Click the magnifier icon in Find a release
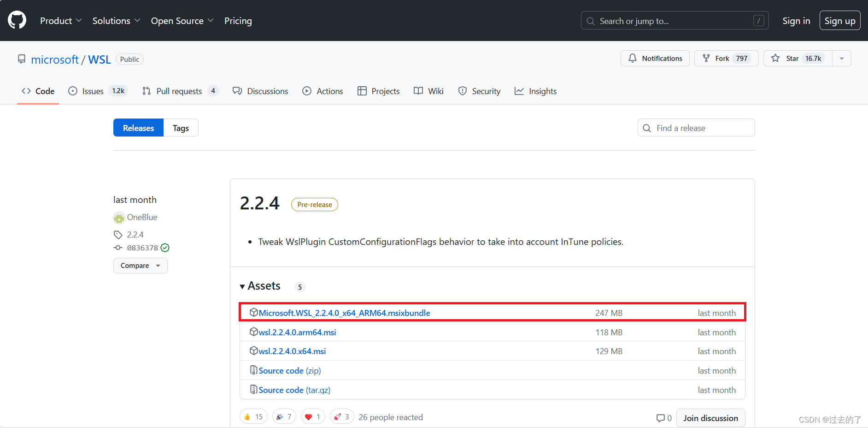 (647, 128)
